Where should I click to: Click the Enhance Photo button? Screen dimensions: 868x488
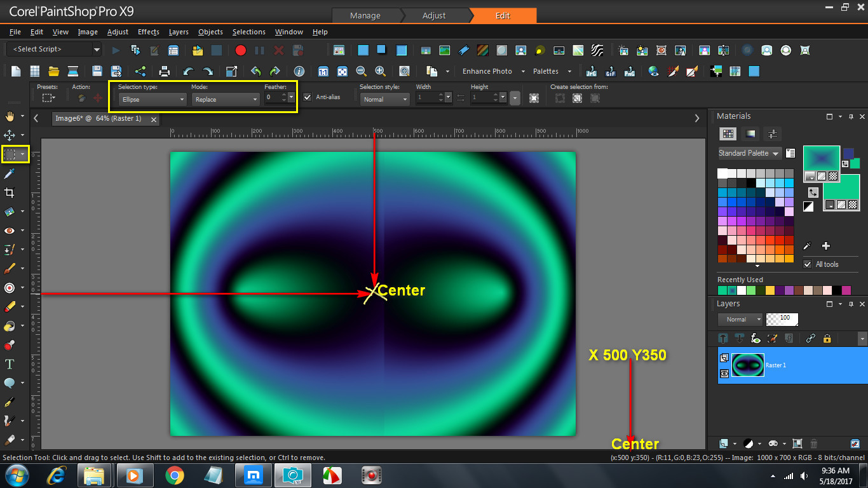[x=487, y=71]
